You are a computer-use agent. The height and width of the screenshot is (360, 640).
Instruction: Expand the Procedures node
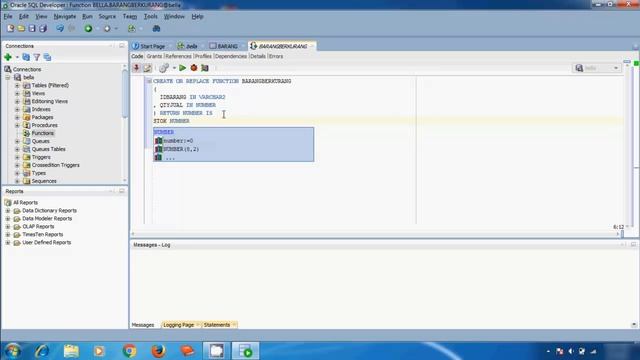17,125
